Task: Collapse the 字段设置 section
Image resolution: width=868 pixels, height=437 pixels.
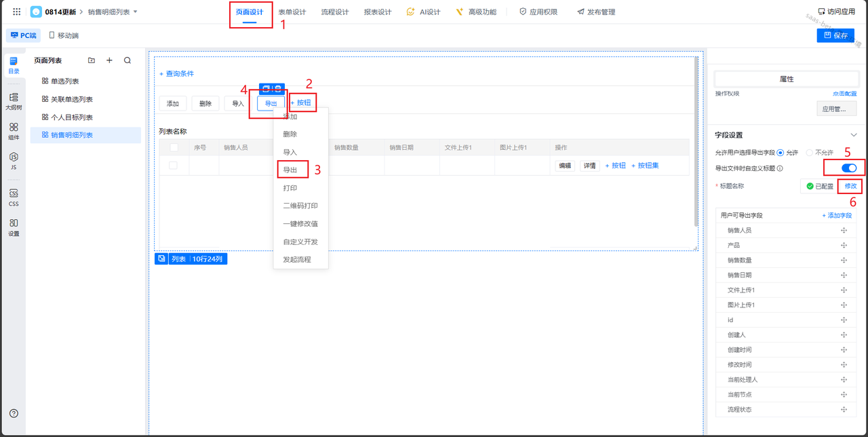Action: (x=853, y=135)
